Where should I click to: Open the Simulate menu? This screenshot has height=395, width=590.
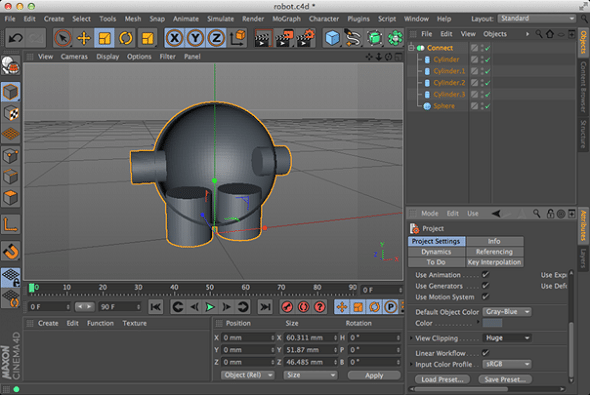coord(220,19)
